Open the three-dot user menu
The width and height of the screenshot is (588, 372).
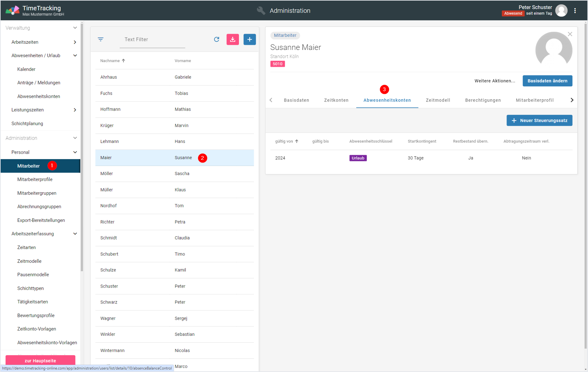coord(575,11)
